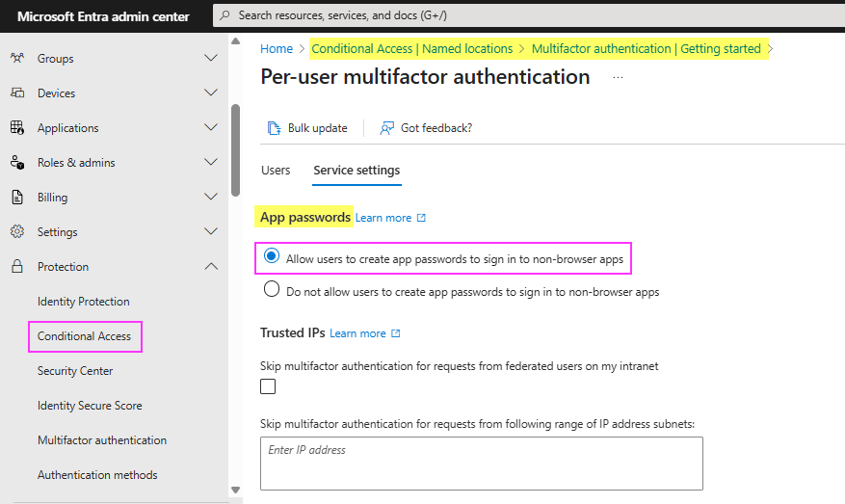The height and width of the screenshot is (504, 845).
Task: Open Identity Protection in sidebar
Action: tap(84, 302)
